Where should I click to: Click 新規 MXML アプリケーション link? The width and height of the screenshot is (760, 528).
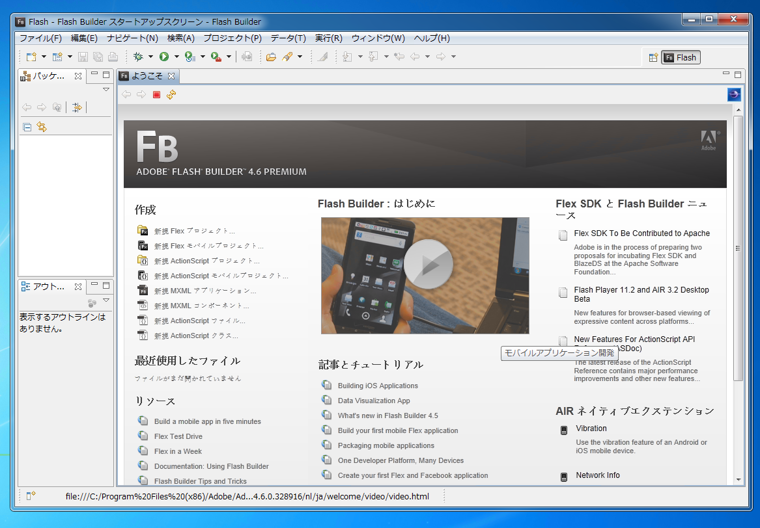click(206, 291)
